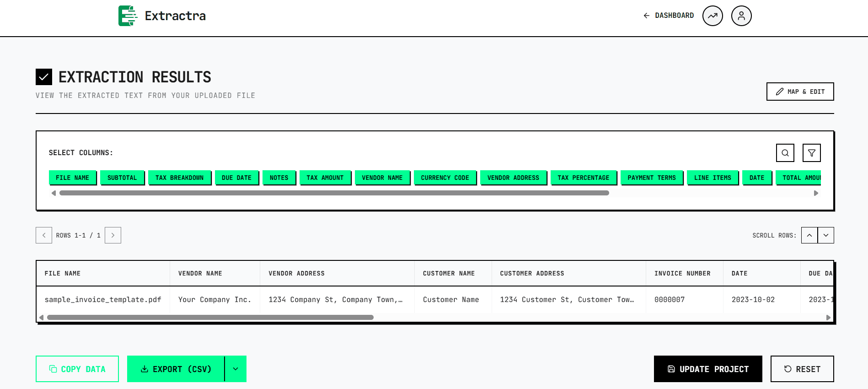This screenshot has width=868, height=389.
Task: Select sample_invoice_template.pdf cell
Action: [x=103, y=300]
